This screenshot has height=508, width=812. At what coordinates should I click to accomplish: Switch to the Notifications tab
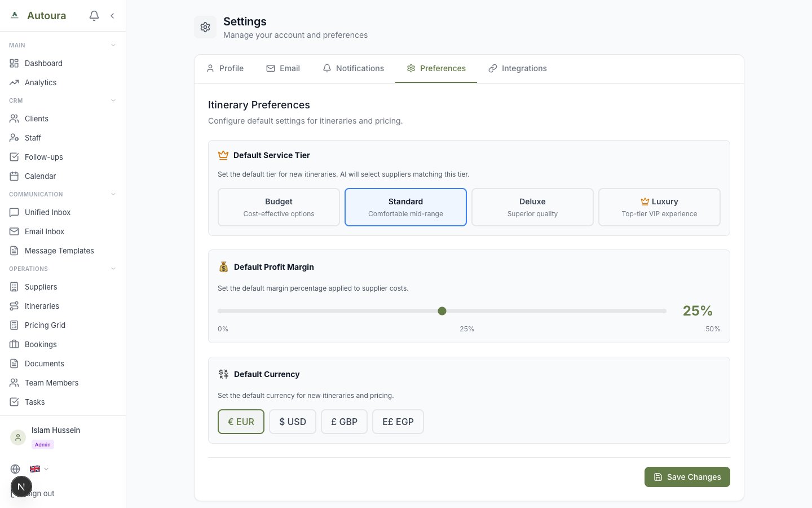click(354, 68)
